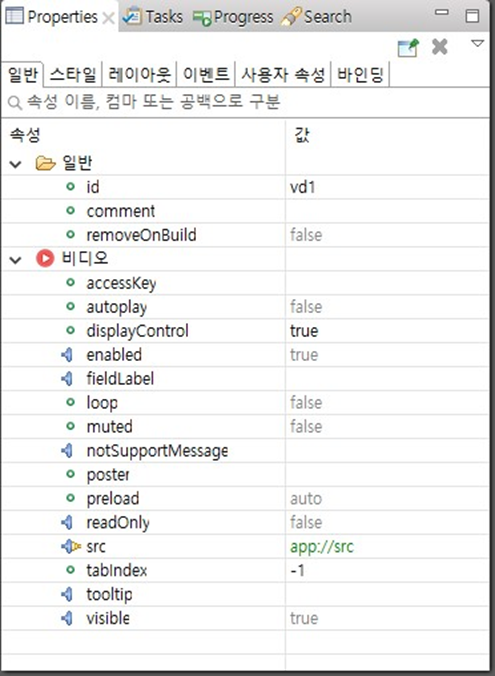495x676 pixels.
Task: Open the 이벤트 tab
Action: [x=206, y=75]
